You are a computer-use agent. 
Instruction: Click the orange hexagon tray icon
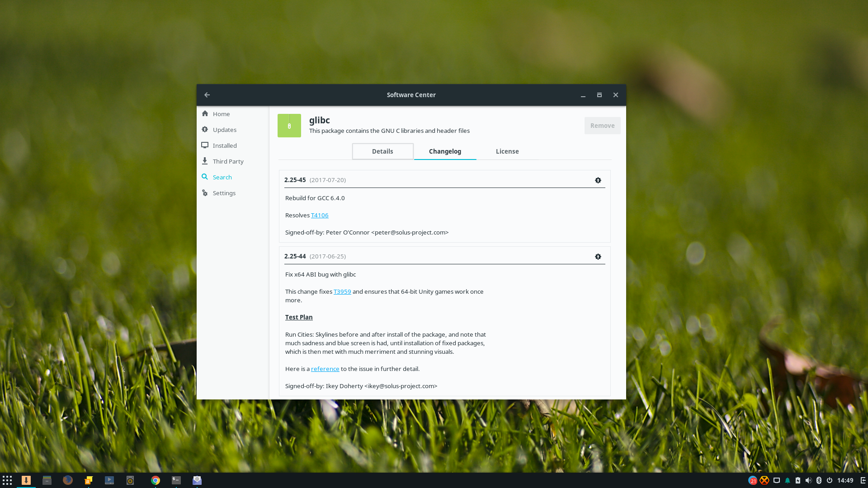coord(764,480)
